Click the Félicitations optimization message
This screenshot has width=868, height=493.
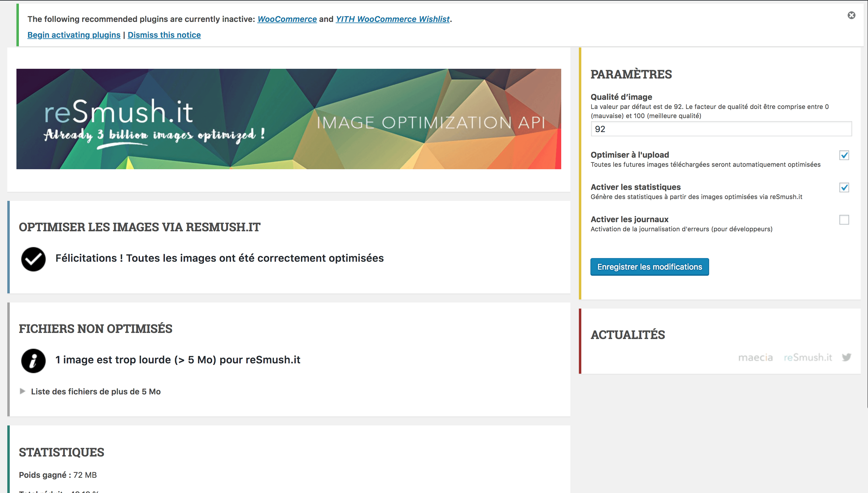pos(219,258)
